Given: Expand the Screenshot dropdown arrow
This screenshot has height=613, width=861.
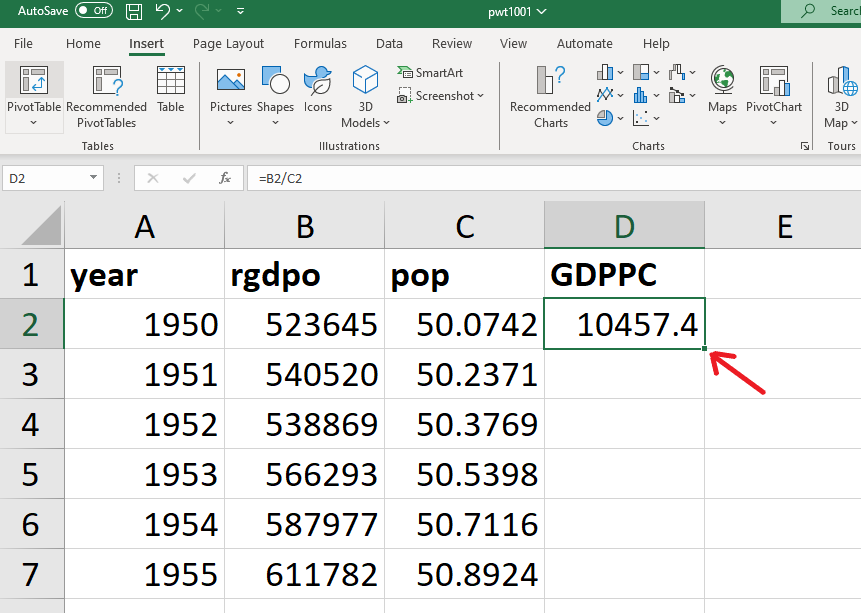Looking at the screenshot, I should [x=481, y=96].
